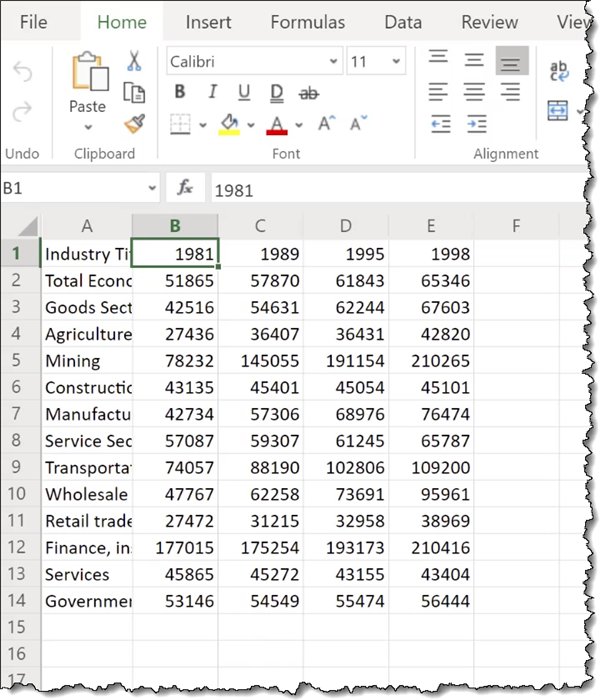The width and height of the screenshot is (600, 700).
Task: Toggle Bold formatting
Action: pos(180,93)
